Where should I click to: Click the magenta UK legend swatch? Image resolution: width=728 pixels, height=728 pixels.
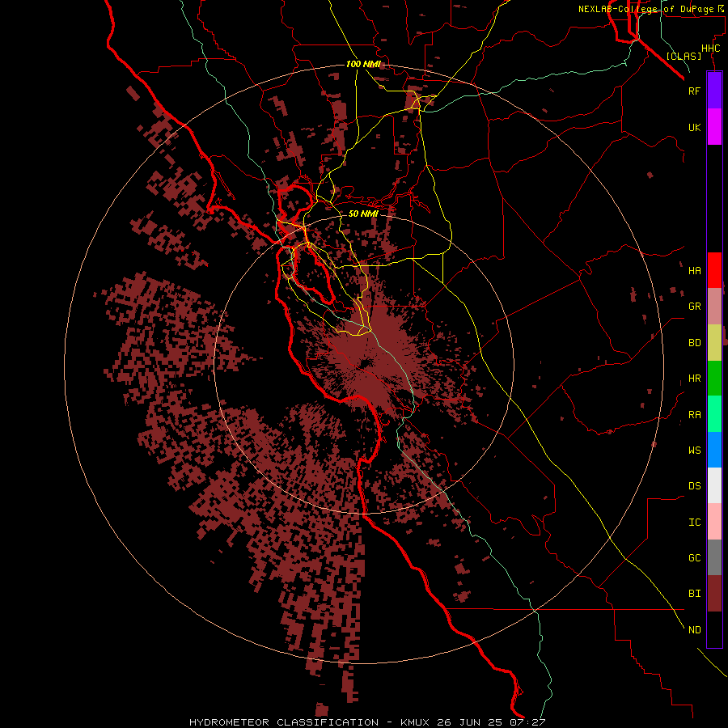(x=714, y=127)
